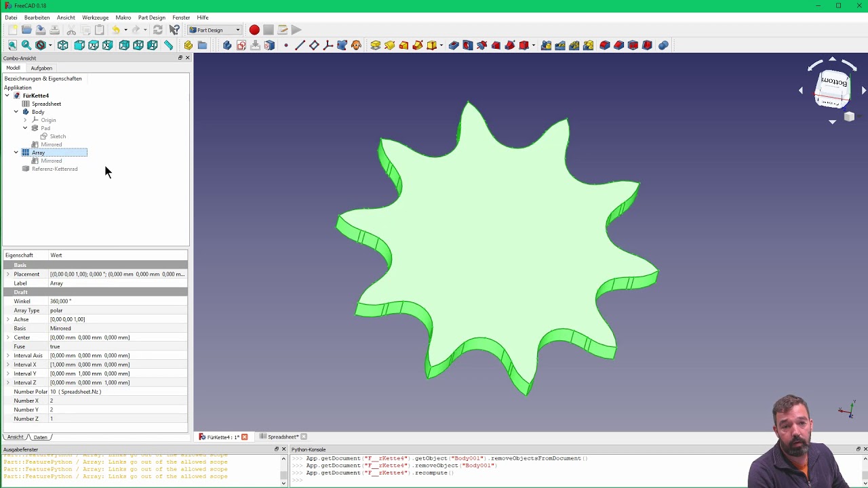The height and width of the screenshot is (488, 868).
Task: Expand the Origin tree node
Action: pyautogui.click(x=25, y=120)
